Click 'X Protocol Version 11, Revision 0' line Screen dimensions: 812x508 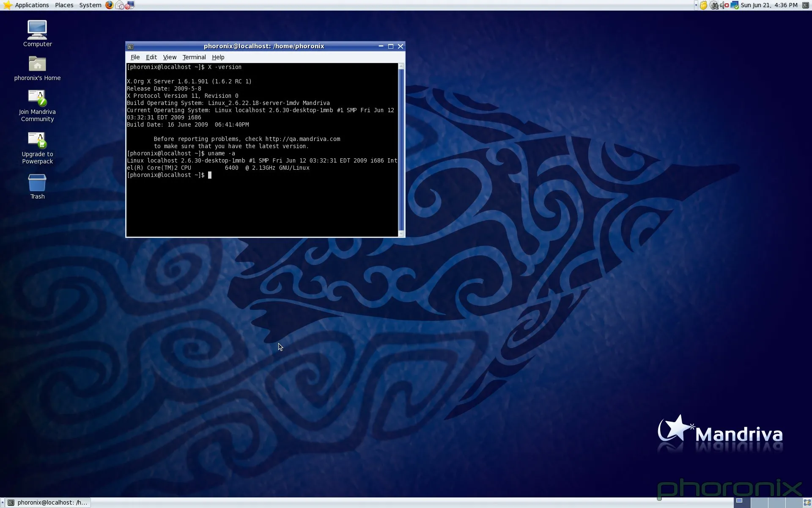click(183, 96)
